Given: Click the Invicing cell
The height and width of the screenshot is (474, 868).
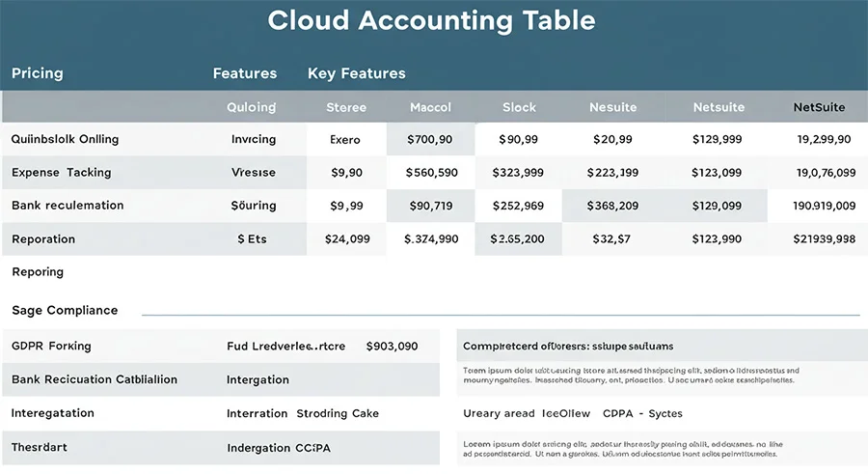Looking at the screenshot, I should pos(254,139).
